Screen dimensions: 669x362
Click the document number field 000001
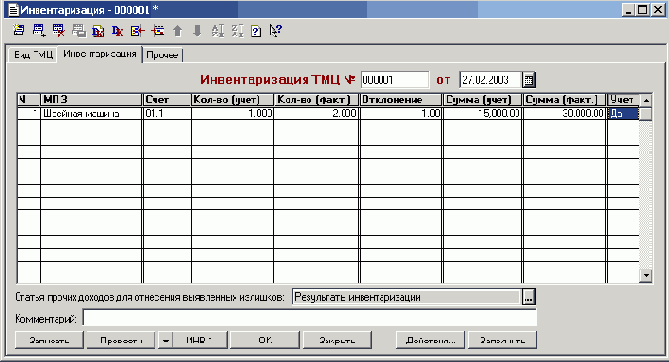click(395, 80)
